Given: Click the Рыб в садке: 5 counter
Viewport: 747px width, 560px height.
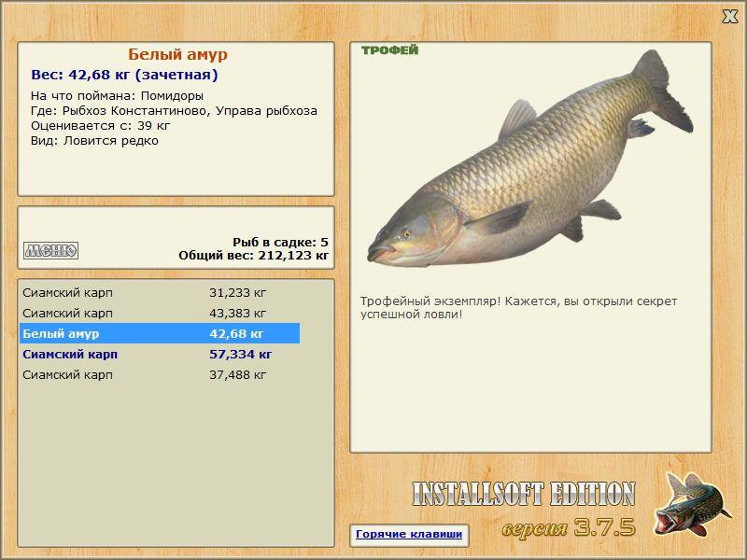Looking at the screenshot, I should click(x=281, y=243).
